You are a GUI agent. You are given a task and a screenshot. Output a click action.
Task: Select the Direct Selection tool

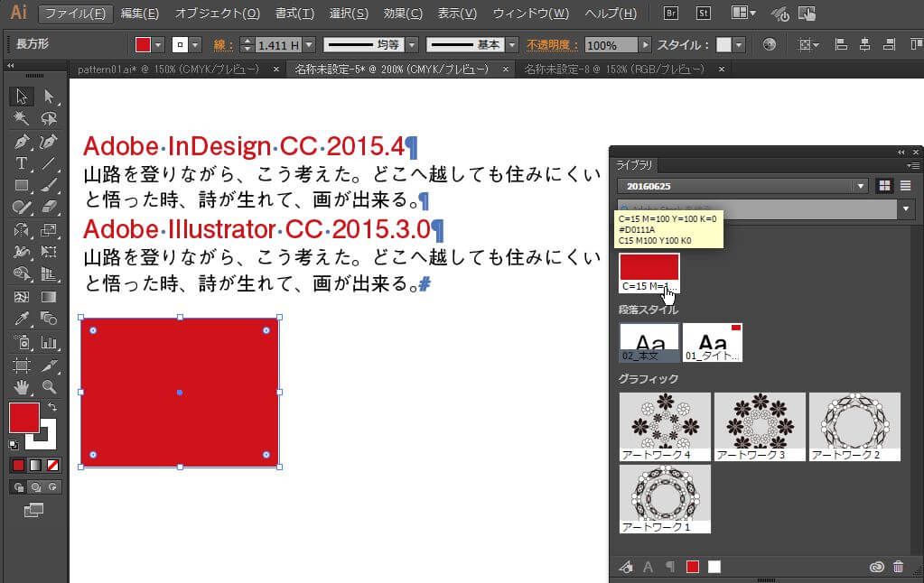(x=48, y=96)
